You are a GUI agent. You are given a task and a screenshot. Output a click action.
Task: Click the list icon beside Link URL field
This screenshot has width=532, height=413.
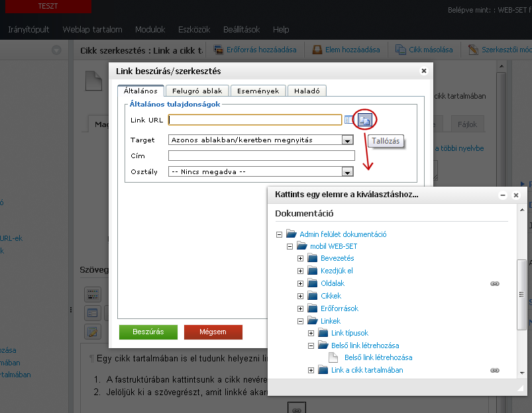pyautogui.click(x=348, y=120)
